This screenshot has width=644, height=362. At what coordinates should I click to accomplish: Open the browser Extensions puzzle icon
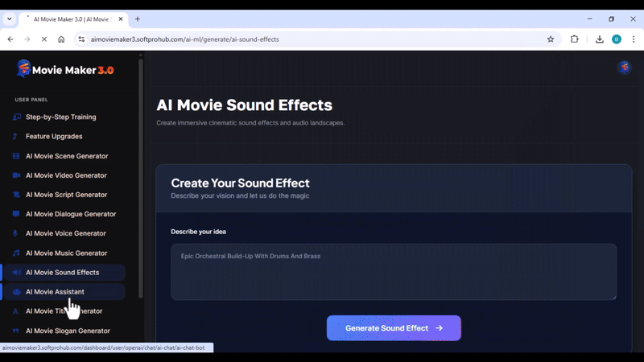pyautogui.click(x=575, y=39)
